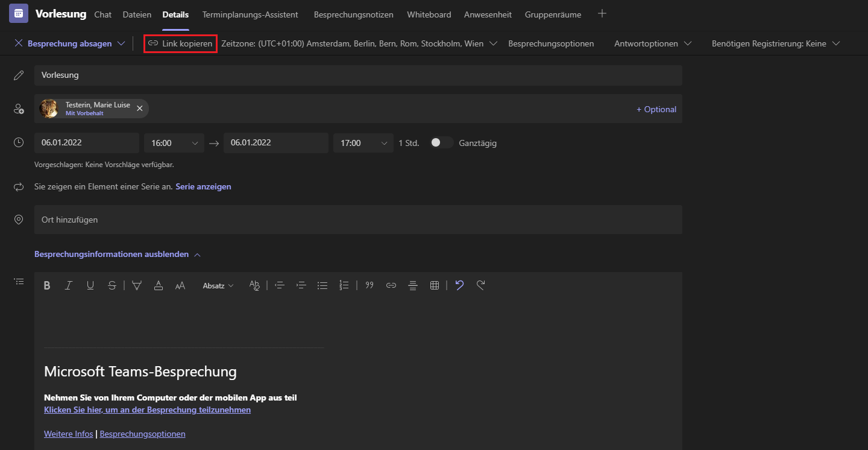Apply underline formatting in the editor
Image resolution: width=868 pixels, height=450 pixels.
pos(90,285)
